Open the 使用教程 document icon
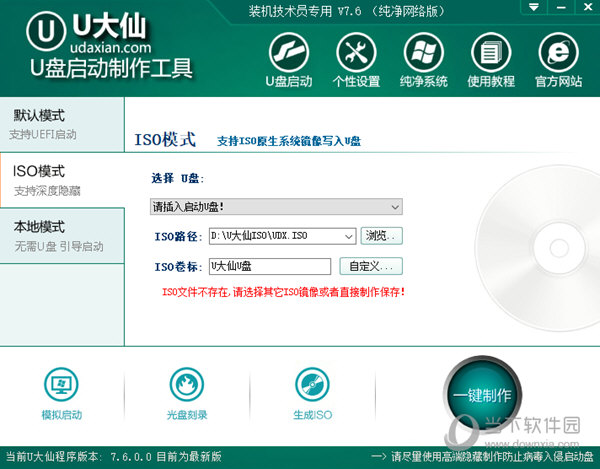This screenshot has width=600, height=469. tap(491, 54)
